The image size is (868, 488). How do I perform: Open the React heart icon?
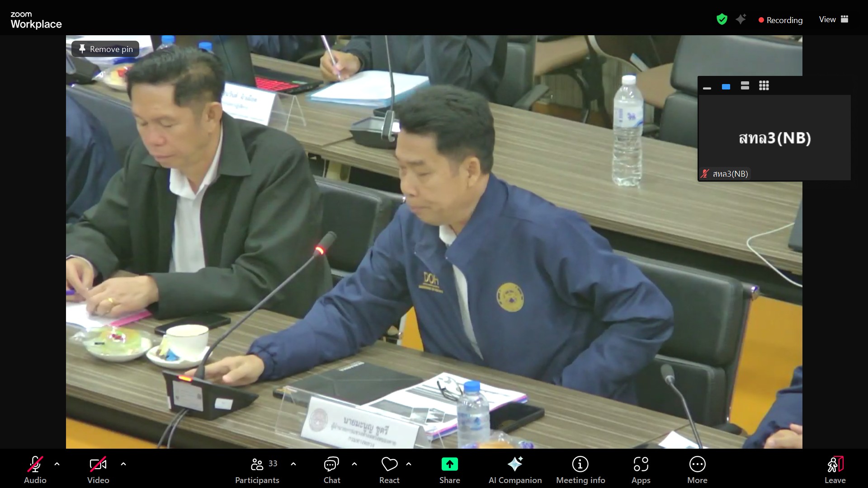pyautogui.click(x=389, y=465)
